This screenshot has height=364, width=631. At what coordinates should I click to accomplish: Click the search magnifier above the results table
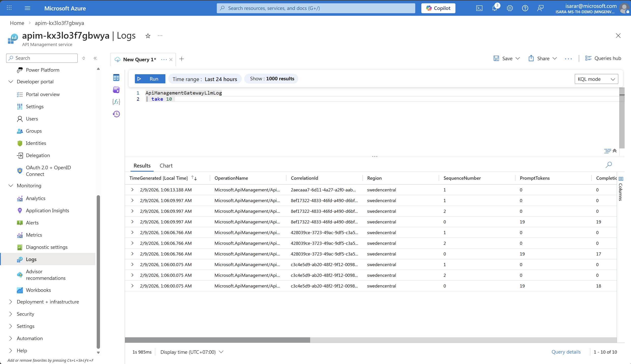click(x=609, y=165)
